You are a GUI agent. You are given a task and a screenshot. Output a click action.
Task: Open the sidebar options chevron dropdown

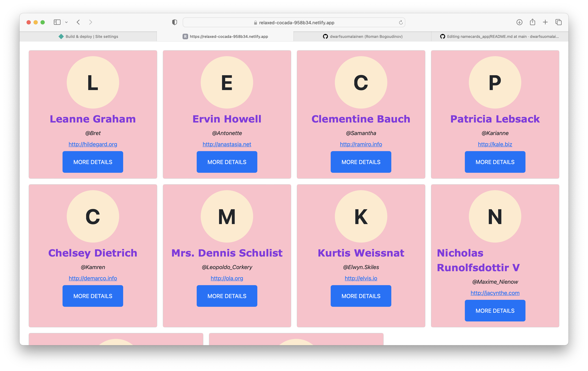[x=67, y=22]
